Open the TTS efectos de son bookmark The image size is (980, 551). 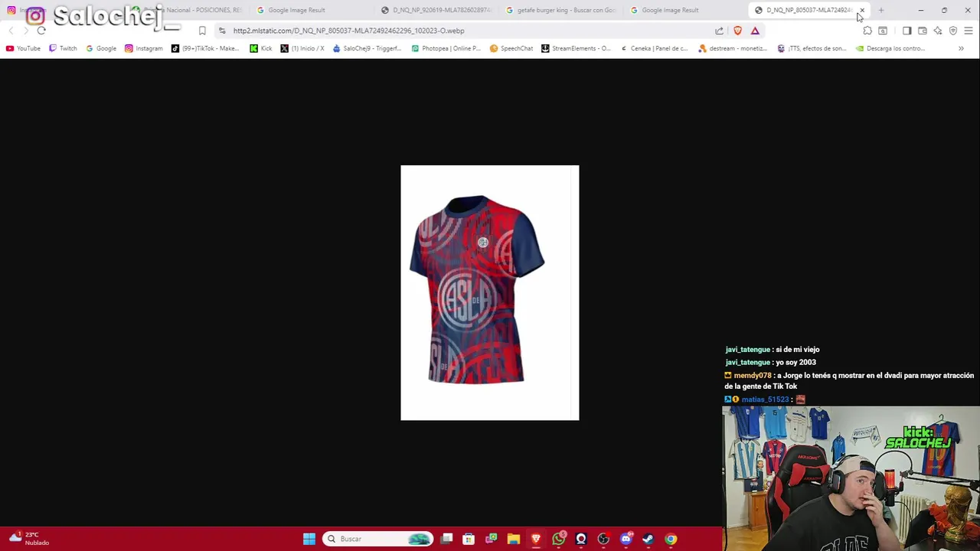tap(812, 48)
